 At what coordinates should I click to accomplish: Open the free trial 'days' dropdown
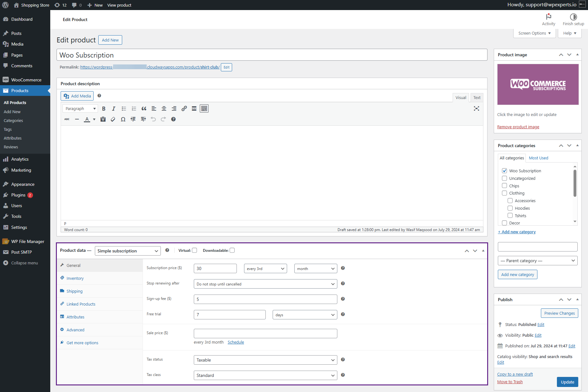305,315
